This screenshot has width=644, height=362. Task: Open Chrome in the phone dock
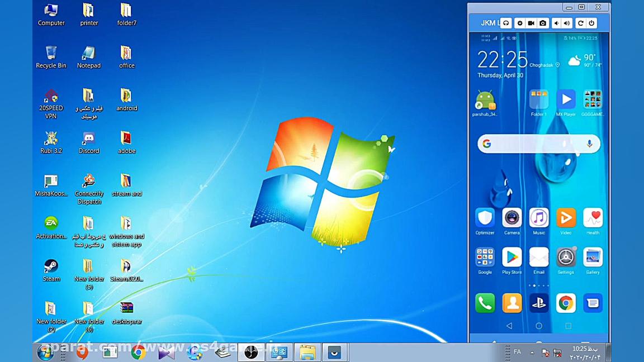(x=566, y=303)
